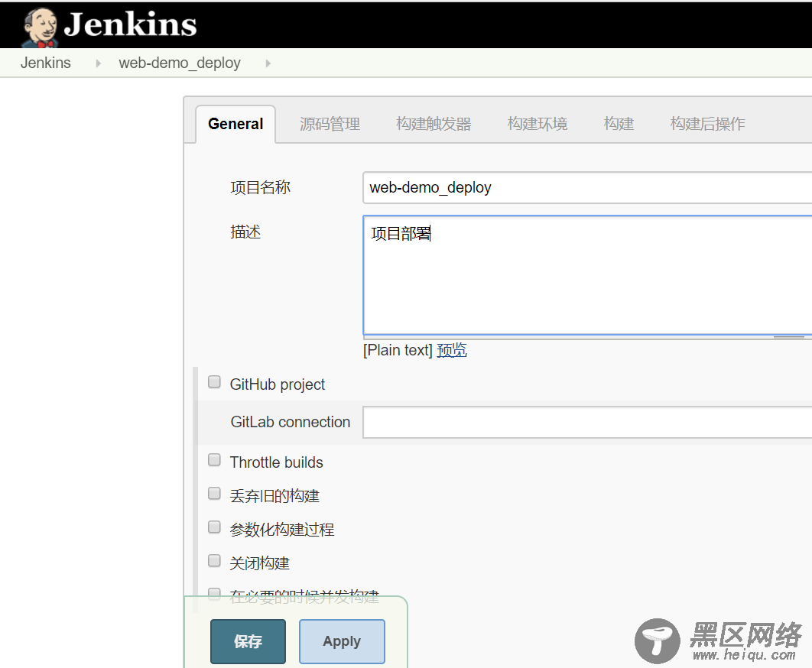The width and height of the screenshot is (812, 668).
Task: Enable the GitHub project checkbox
Action: click(214, 382)
